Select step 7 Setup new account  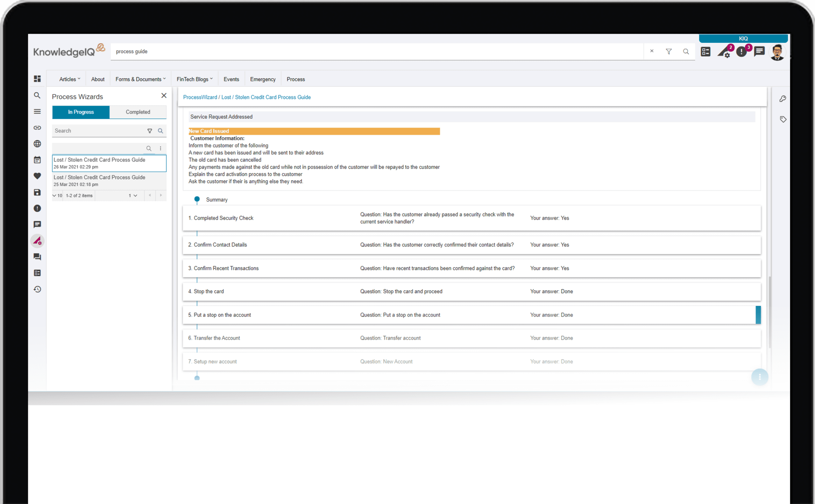471,361
